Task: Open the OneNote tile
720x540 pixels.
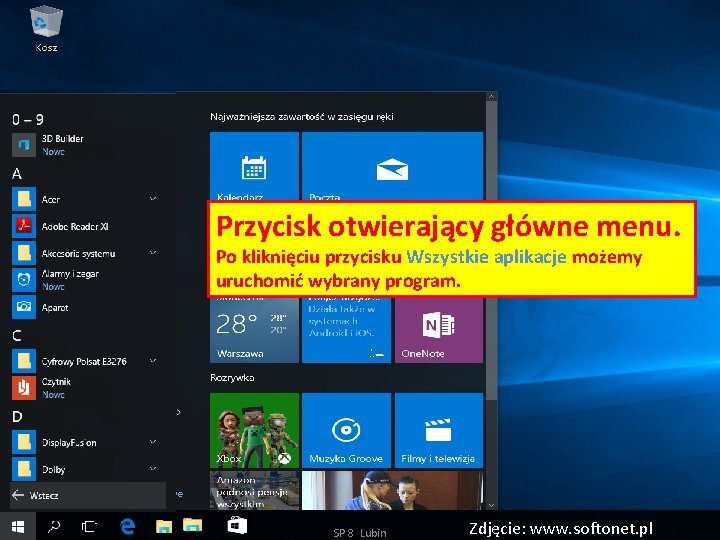Action: coord(439,330)
